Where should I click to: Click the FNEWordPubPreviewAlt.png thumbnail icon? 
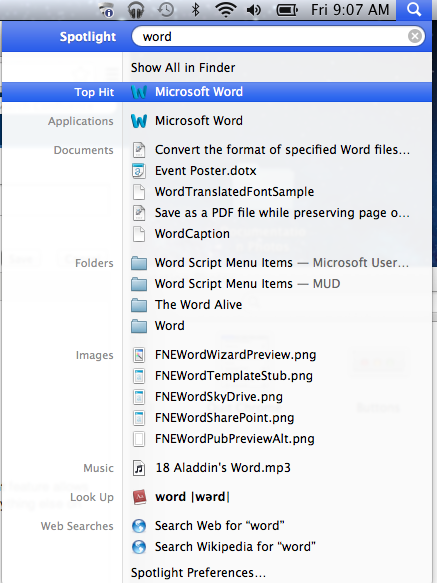[x=139, y=439]
